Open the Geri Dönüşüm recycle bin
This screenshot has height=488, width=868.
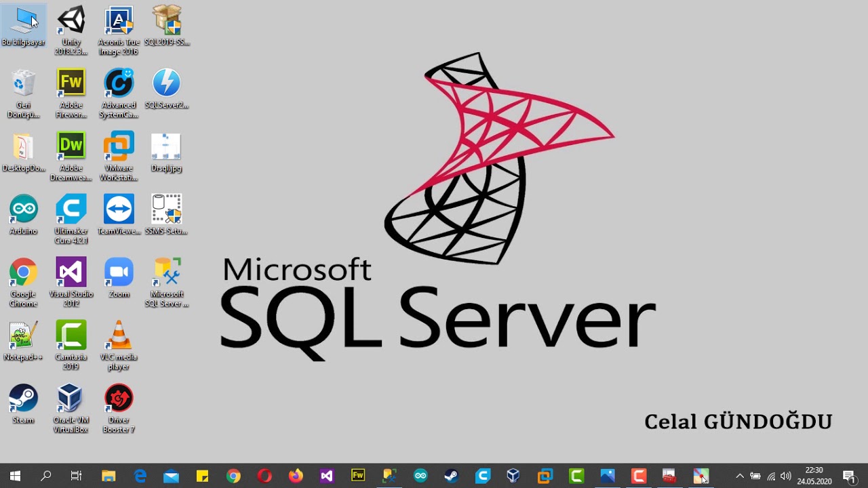(x=24, y=94)
